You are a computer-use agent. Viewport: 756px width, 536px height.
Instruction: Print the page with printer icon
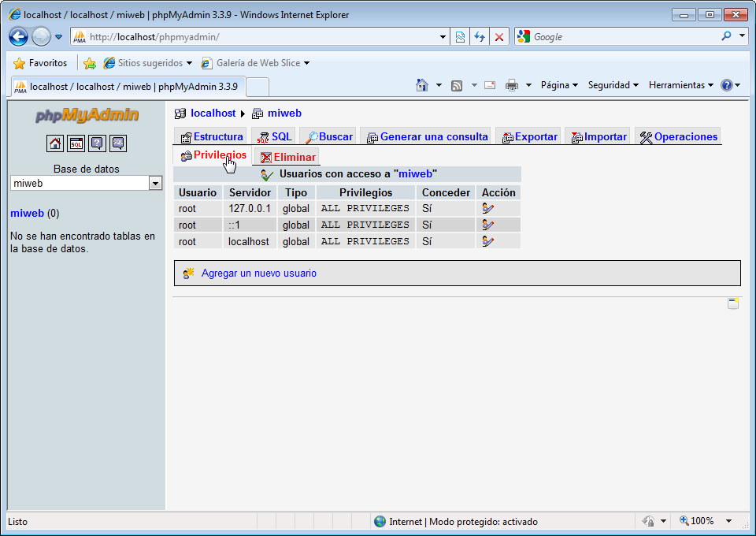pos(512,85)
